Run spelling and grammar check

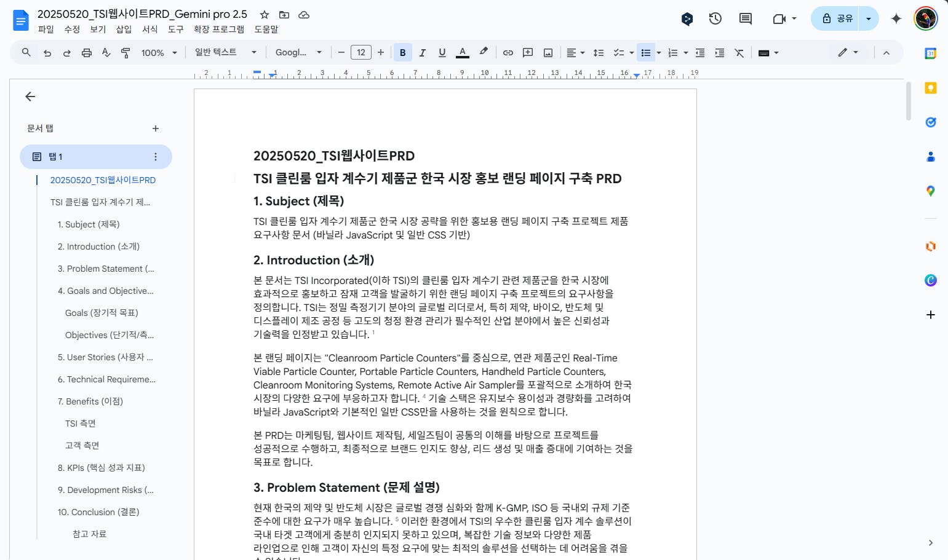[106, 53]
